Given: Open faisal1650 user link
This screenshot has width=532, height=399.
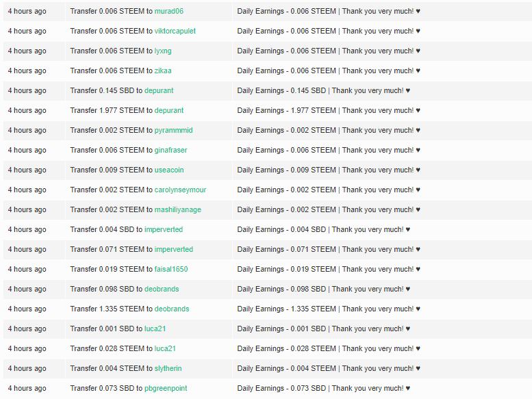Looking at the screenshot, I should [x=171, y=269].
